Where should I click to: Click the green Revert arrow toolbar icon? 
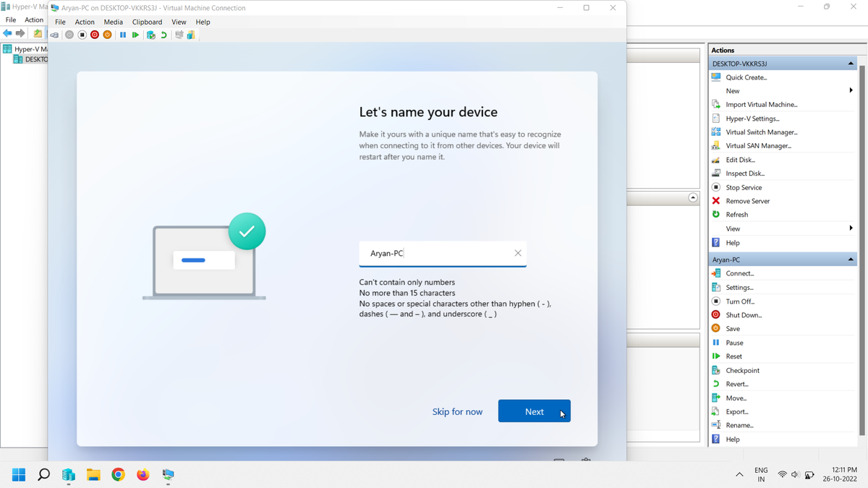164,35
